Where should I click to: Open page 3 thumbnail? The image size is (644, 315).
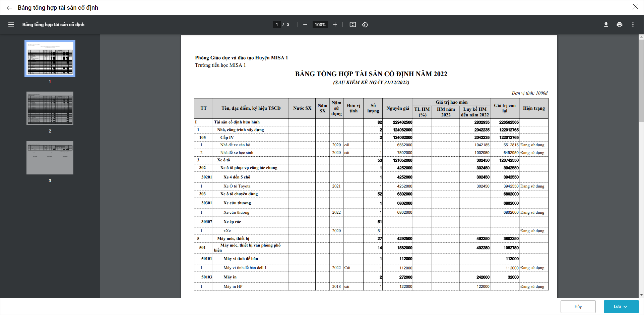(x=50, y=158)
